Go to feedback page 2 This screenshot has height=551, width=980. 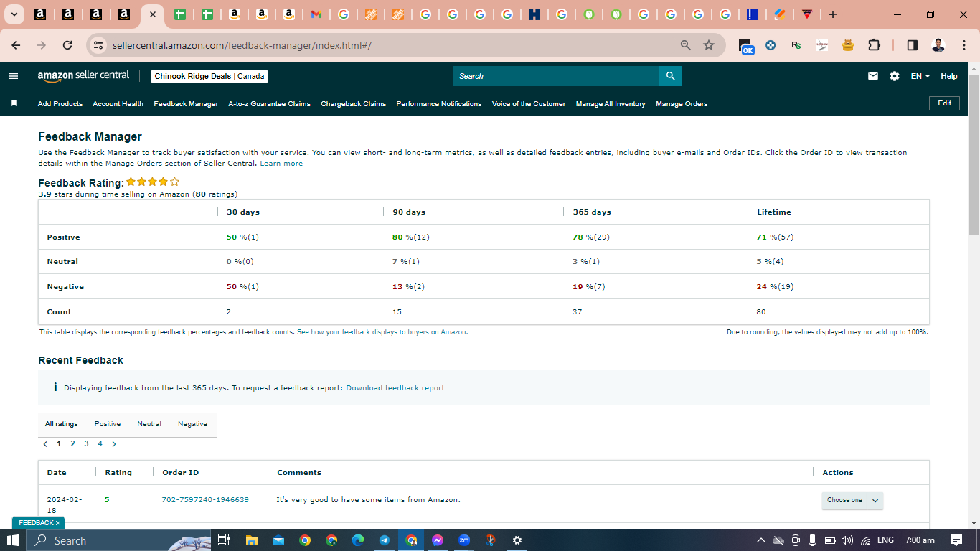point(72,444)
